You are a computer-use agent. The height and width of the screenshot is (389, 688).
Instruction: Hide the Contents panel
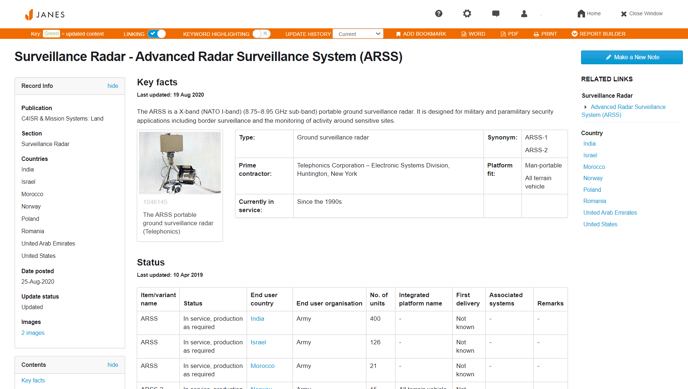113,365
